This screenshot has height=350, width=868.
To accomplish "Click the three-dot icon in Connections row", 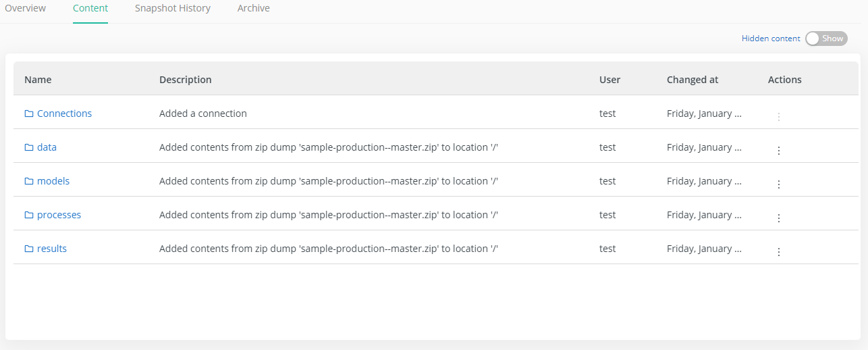I will 778,117.
